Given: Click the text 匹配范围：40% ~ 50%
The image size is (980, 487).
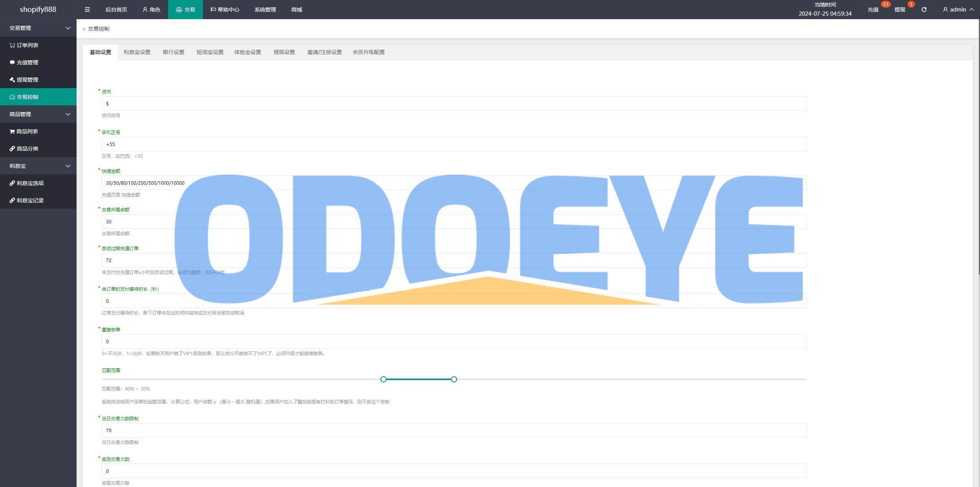Looking at the screenshot, I should [126, 389].
